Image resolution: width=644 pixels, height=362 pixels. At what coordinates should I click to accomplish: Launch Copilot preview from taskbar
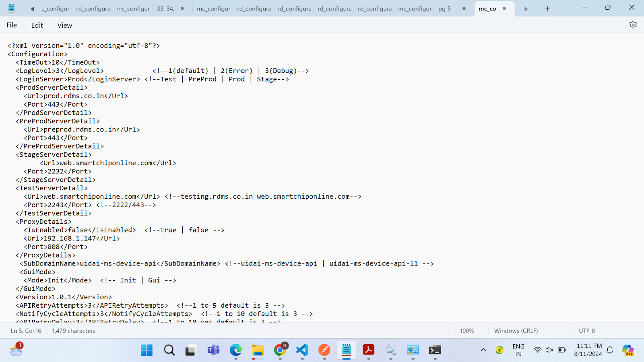(x=628, y=350)
